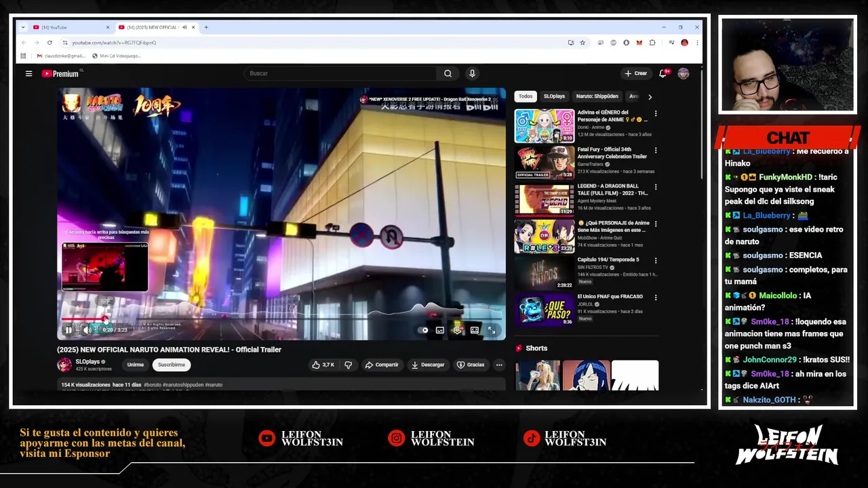Pause the video

pos(68,330)
